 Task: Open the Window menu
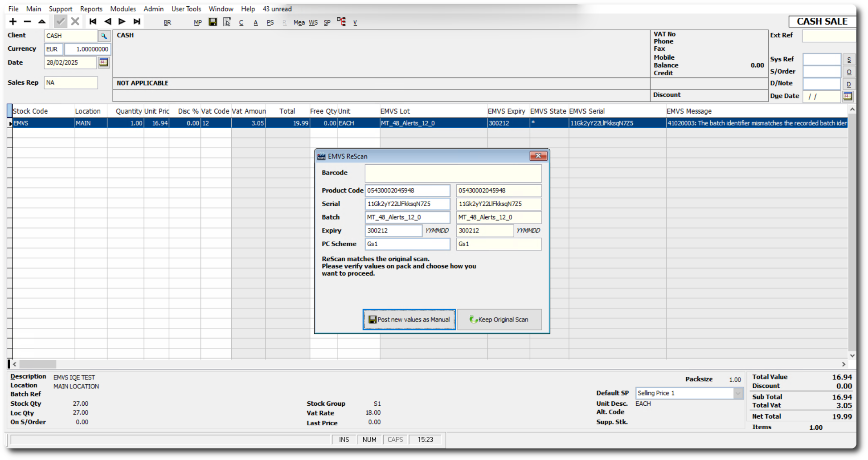tap(221, 9)
